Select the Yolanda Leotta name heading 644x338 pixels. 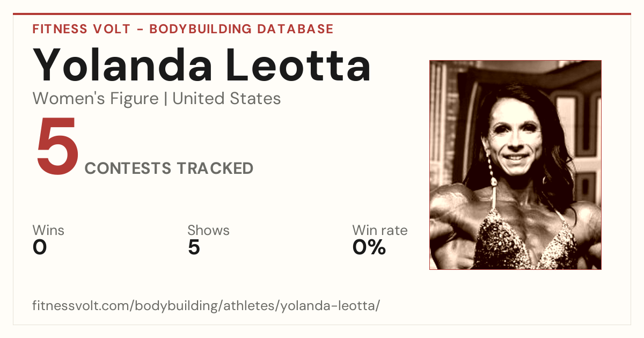tap(202, 65)
